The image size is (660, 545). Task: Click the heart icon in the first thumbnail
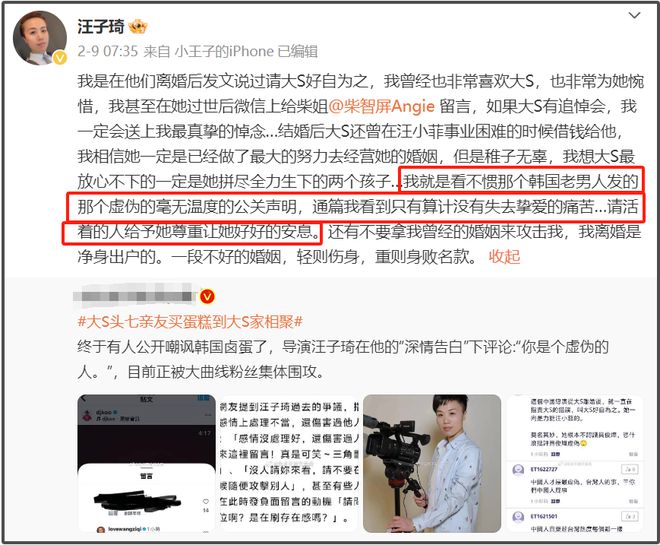(205, 501)
